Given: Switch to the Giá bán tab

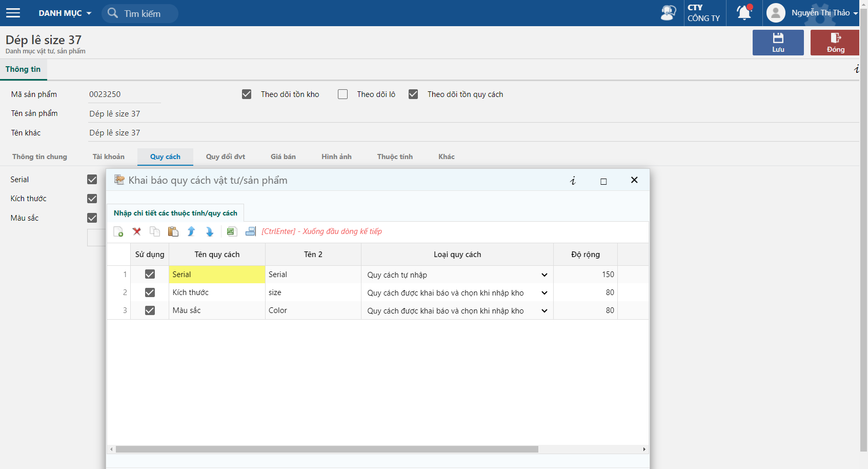Looking at the screenshot, I should pos(283,157).
